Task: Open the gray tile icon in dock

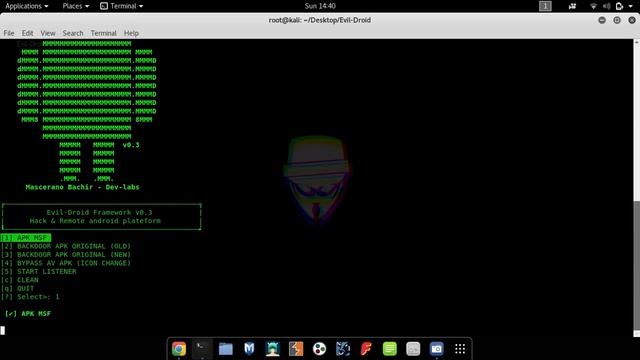Action: (413, 349)
